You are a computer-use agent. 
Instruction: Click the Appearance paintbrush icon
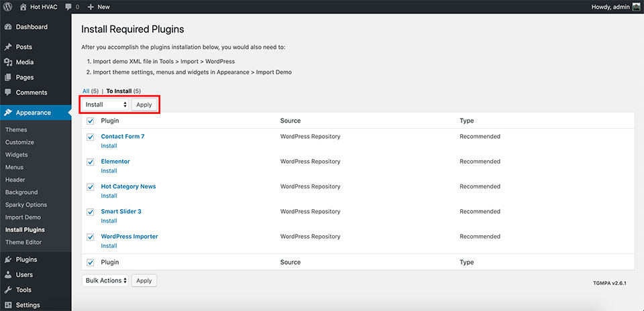[x=8, y=113]
